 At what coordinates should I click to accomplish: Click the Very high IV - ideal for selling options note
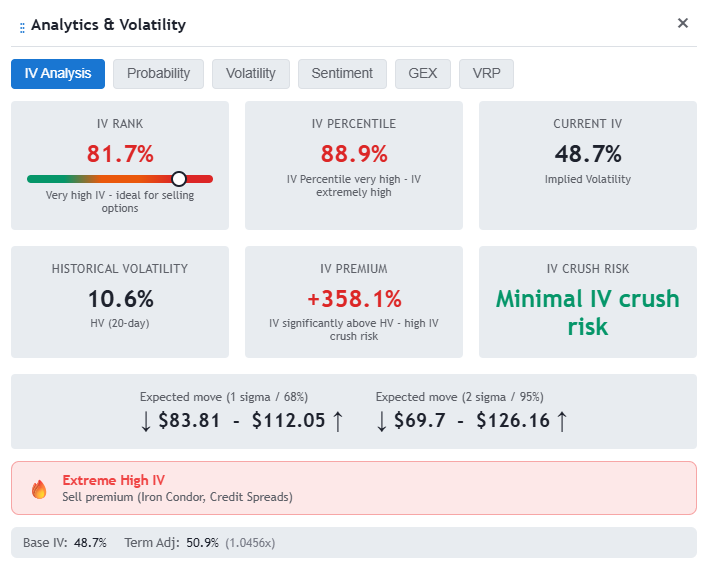120,202
